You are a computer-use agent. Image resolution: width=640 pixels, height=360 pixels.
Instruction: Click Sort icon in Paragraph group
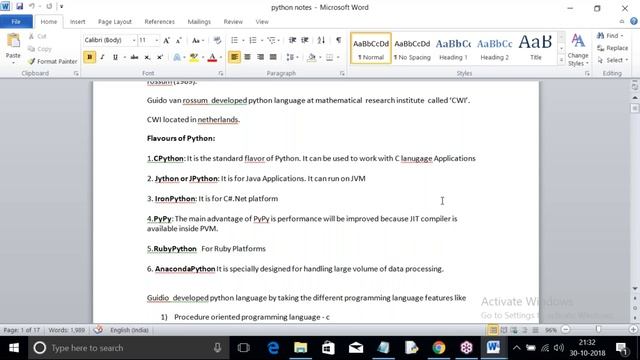[x=321, y=40]
